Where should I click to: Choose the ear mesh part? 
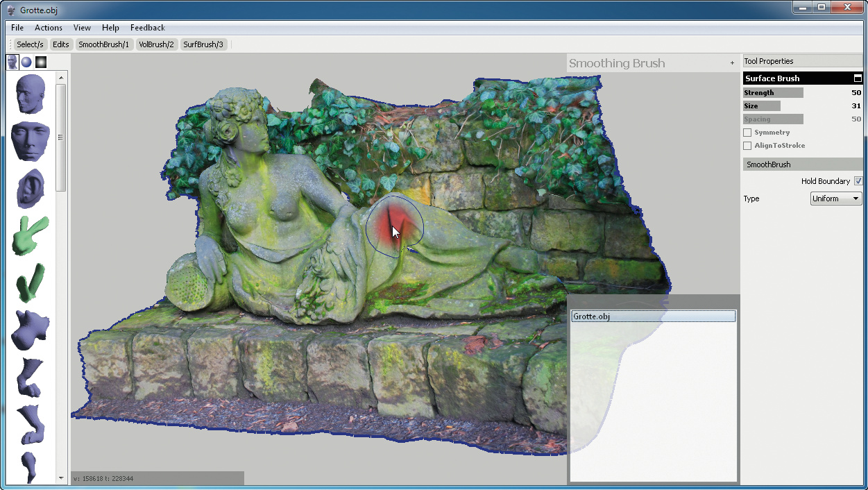[31, 187]
